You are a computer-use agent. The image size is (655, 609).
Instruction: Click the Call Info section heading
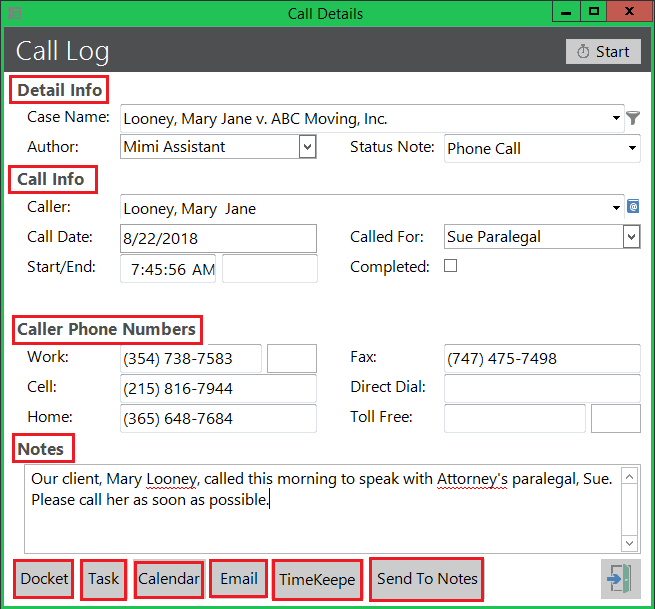click(51, 179)
